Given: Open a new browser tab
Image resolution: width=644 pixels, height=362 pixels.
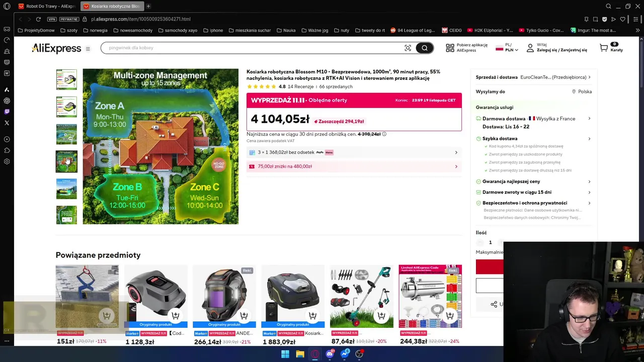Looking at the screenshot, I should pos(148,6).
